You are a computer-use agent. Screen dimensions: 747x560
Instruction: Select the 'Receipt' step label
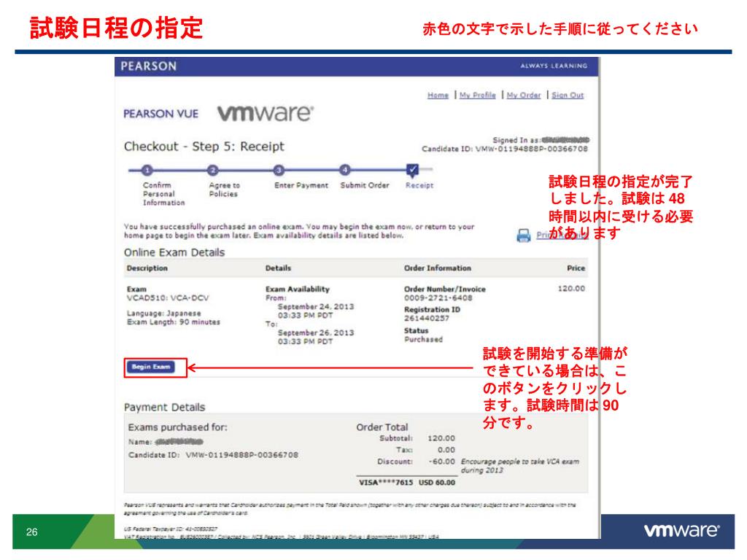419,185
